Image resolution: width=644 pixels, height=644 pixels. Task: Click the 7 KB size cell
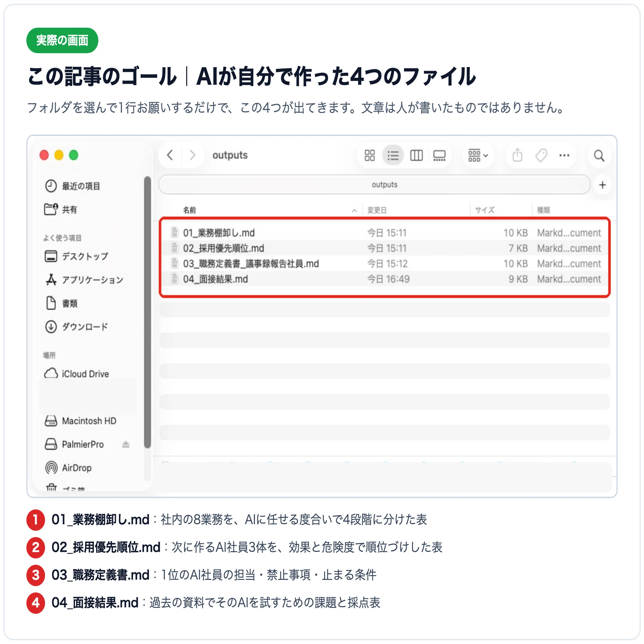518,248
